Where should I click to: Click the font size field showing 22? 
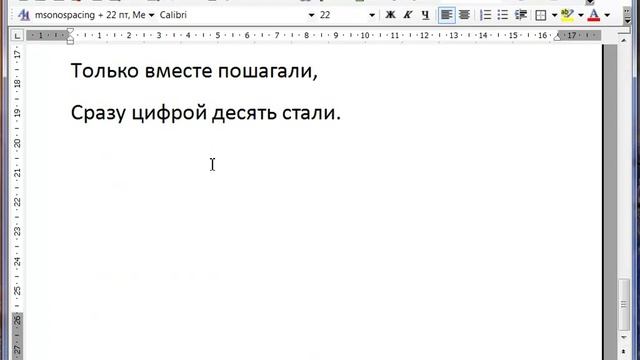[x=343, y=15]
